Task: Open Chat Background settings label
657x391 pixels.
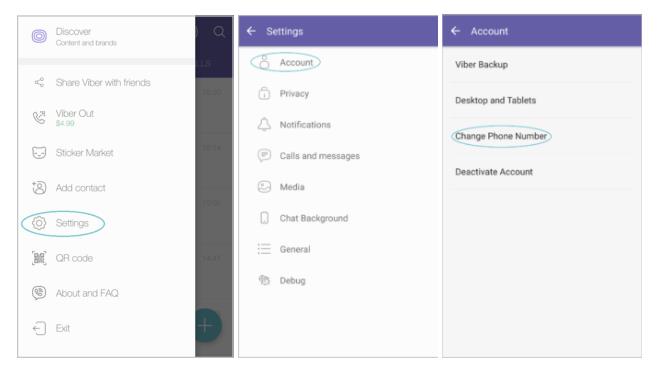Action: pyautogui.click(x=314, y=218)
